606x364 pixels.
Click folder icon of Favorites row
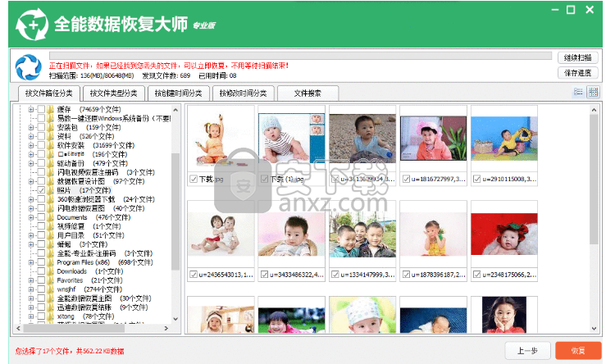coord(51,280)
